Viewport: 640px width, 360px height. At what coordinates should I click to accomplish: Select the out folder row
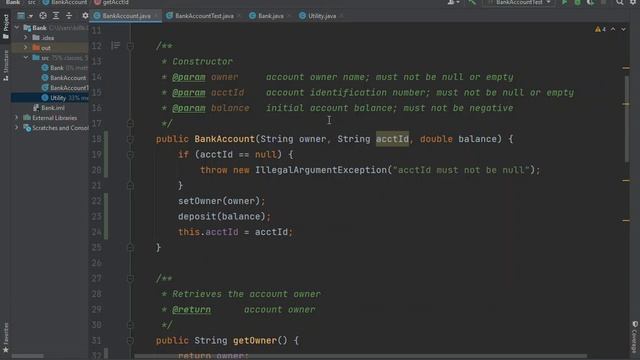point(50,48)
